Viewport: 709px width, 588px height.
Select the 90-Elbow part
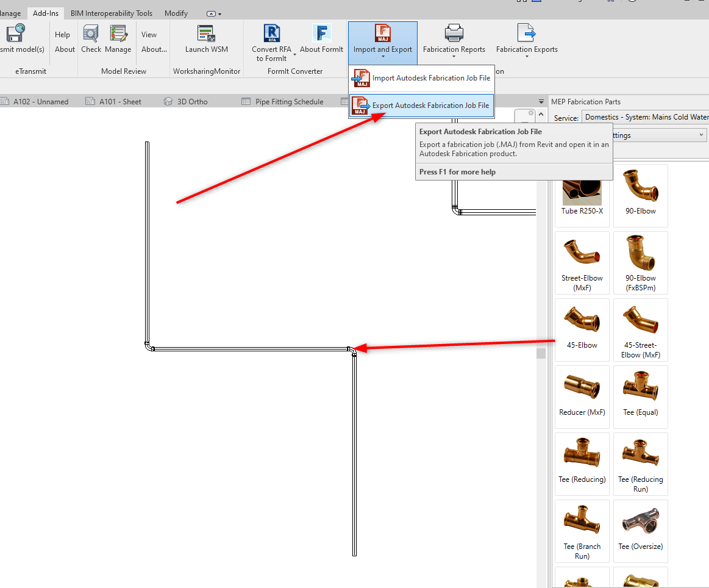pos(640,195)
